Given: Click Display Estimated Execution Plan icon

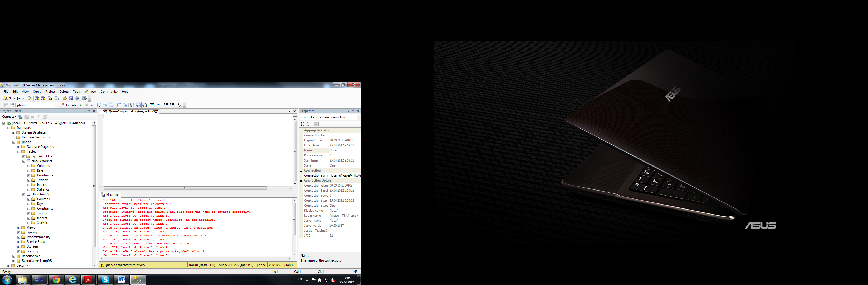Looking at the screenshot, I should pyautogui.click(x=99, y=105).
